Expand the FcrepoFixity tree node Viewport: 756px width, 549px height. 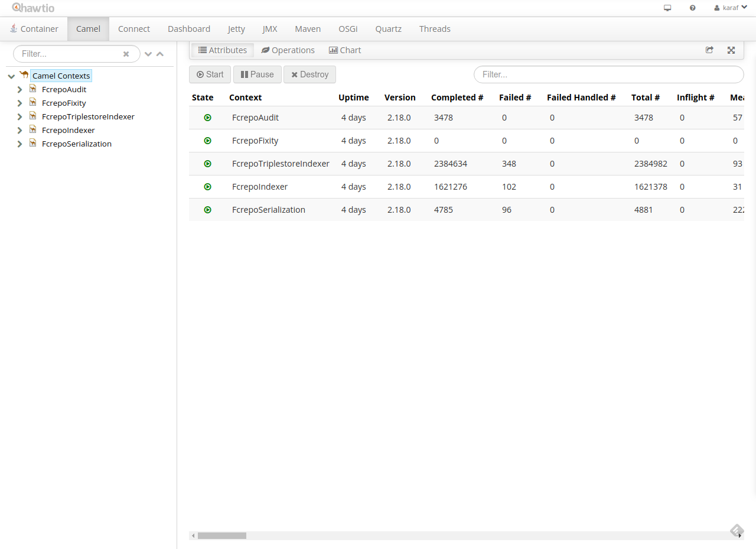pyautogui.click(x=19, y=103)
